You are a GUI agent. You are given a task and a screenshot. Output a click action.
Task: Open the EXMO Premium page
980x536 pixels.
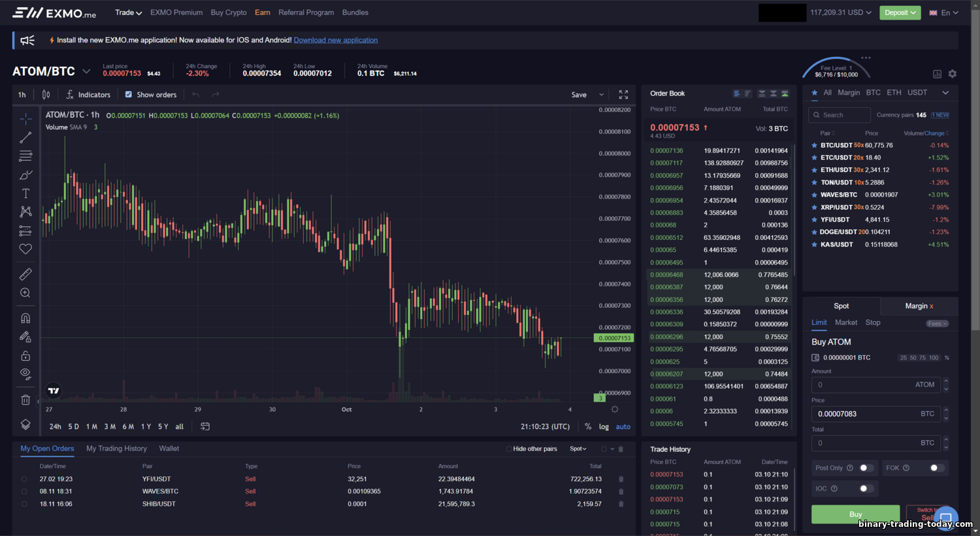point(176,12)
